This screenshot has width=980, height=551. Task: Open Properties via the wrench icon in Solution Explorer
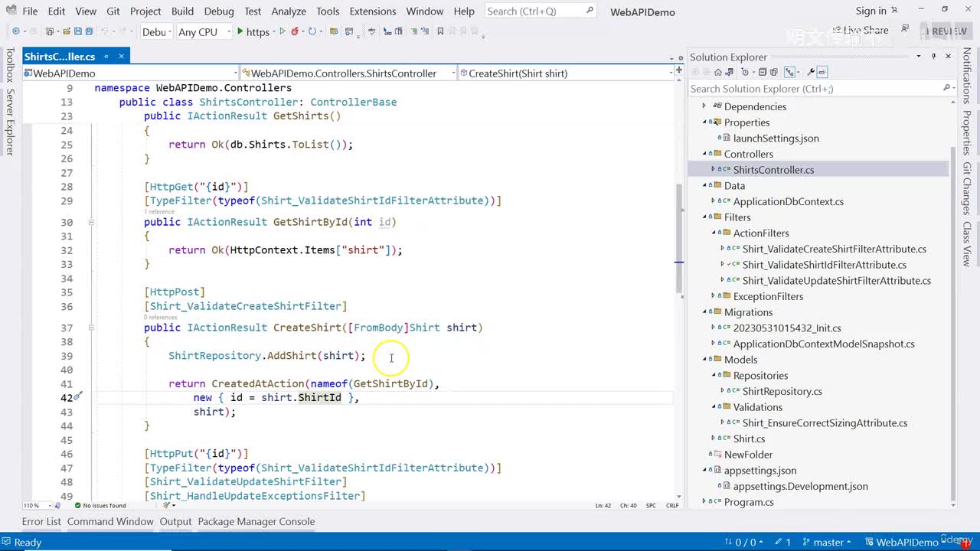tap(811, 72)
